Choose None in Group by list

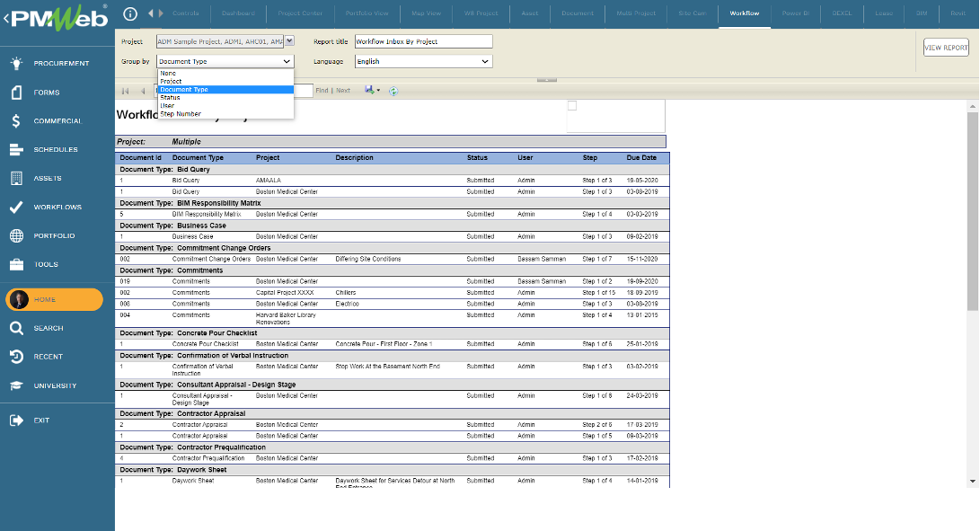[x=225, y=73]
